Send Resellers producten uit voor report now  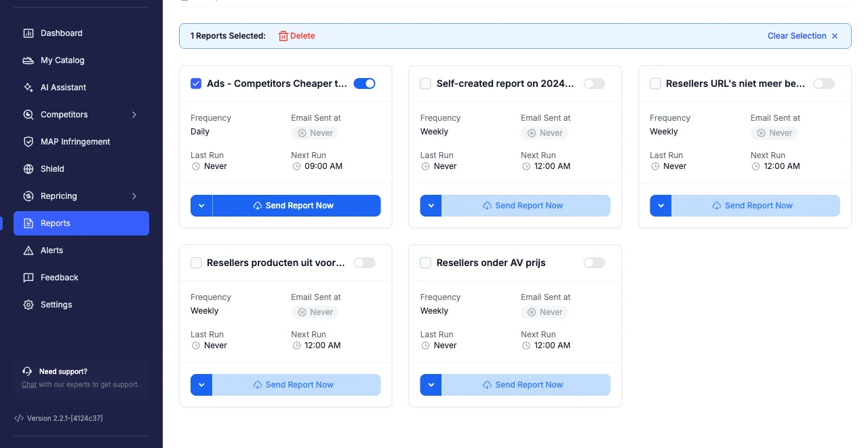pyautogui.click(x=297, y=385)
